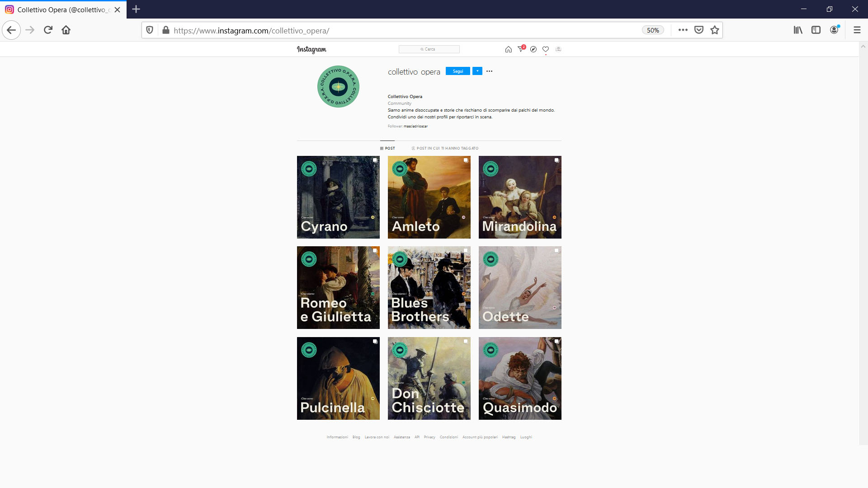Reload the current page
This screenshot has width=868, height=488.
pyautogui.click(x=48, y=30)
